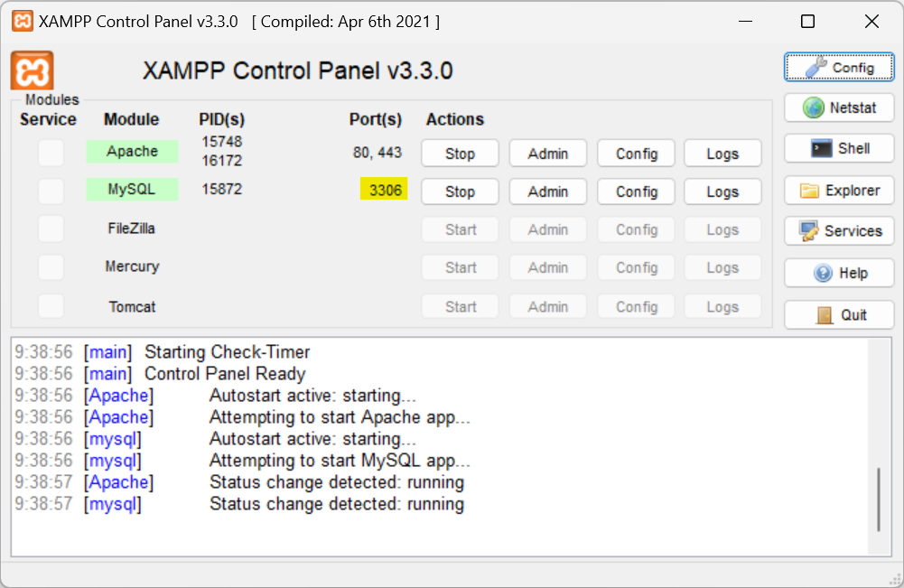Open Config with the wrench icon
The width and height of the screenshot is (904, 588).
(x=839, y=68)
